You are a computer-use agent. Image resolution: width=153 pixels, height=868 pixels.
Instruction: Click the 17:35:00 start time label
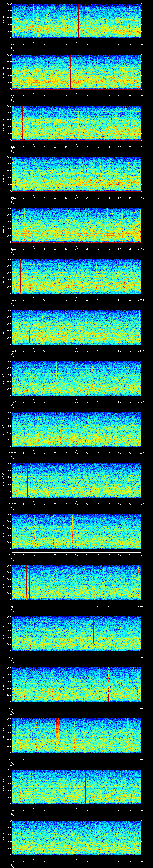pos(12,249)
